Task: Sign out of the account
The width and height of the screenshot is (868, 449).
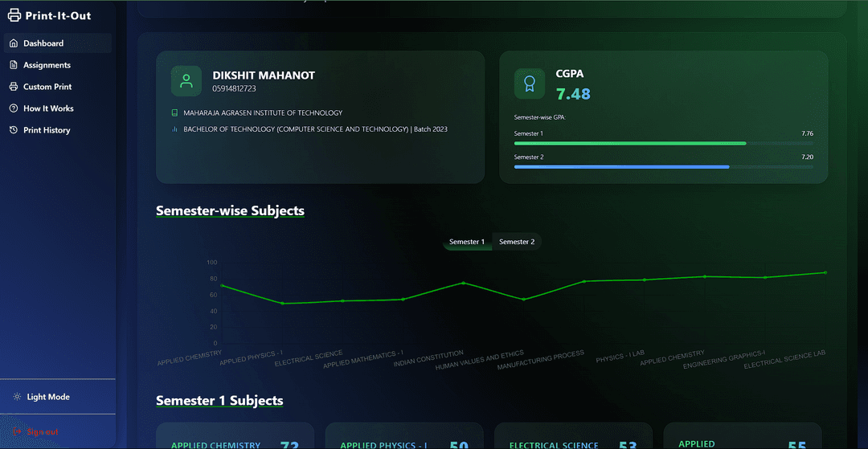Action: [x=58, y=432]
